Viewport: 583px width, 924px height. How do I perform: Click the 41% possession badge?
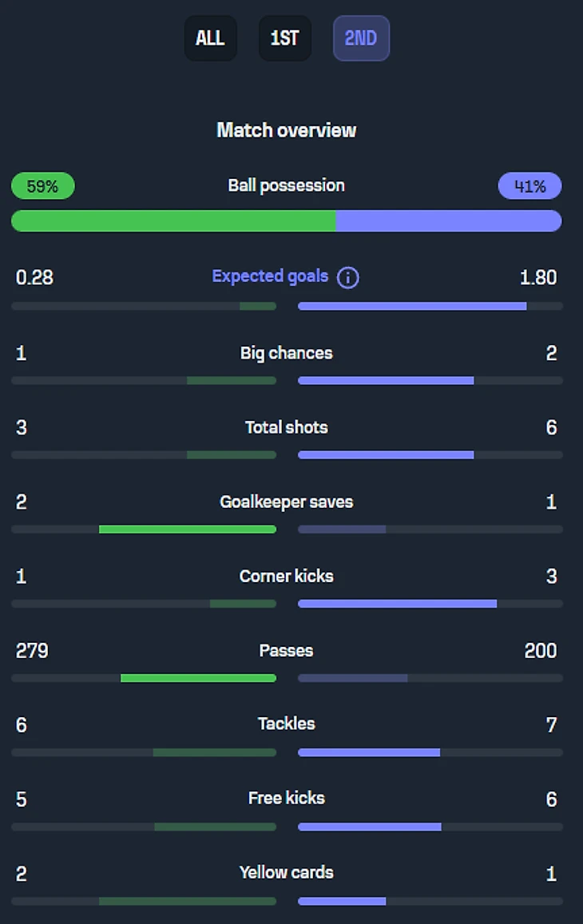pos(529,187)
